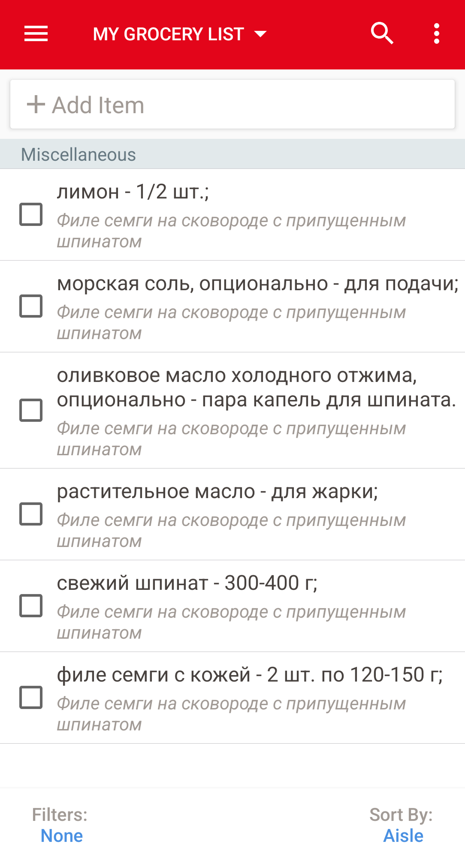465x868 pixels.
Task: Click the plus icon to add item
Action: coord(36,105)
